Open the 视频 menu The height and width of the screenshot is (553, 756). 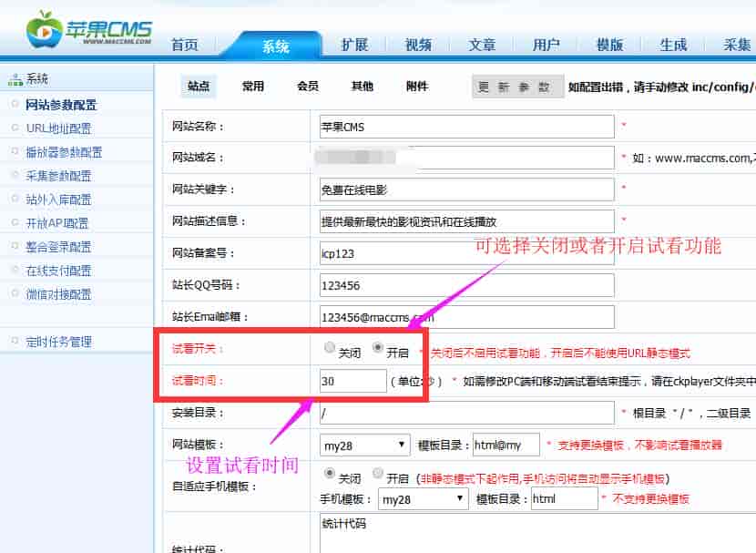pyautogui.click(x=417, y=42)
